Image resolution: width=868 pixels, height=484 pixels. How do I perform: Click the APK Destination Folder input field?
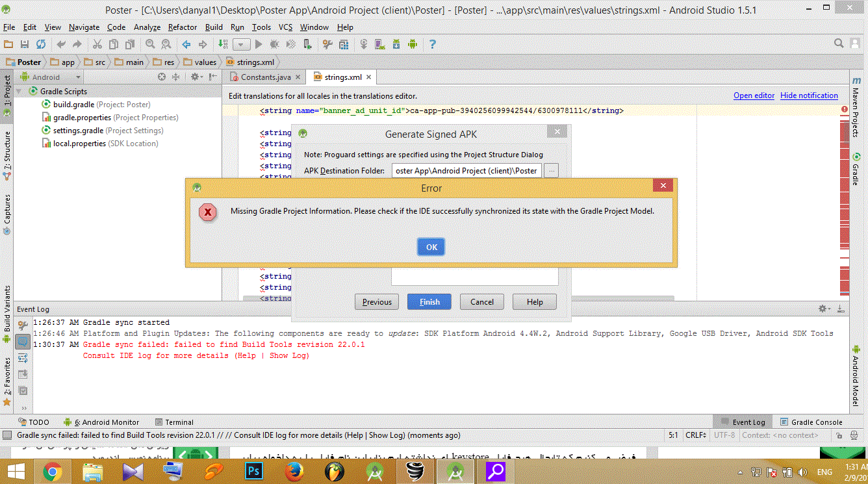[466, 171]
